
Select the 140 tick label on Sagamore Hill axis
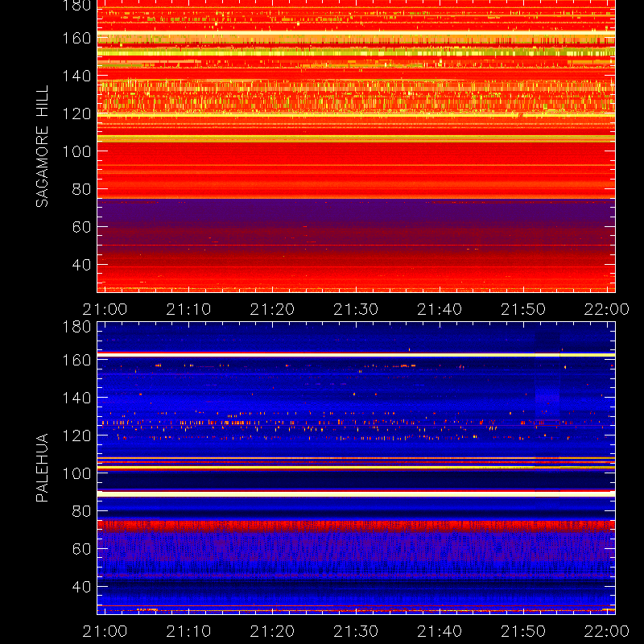point(76,76)
